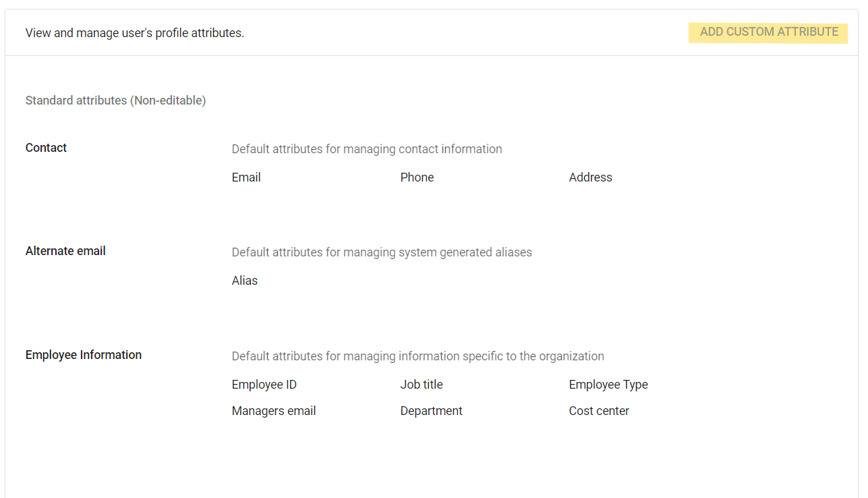Click the Cost center attribute
This screenshot has width=868, height=498.
point(598,411)
